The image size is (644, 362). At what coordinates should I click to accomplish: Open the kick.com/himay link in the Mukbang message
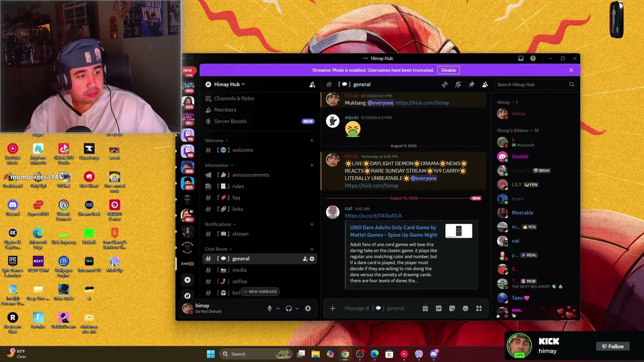pos(422,103)
